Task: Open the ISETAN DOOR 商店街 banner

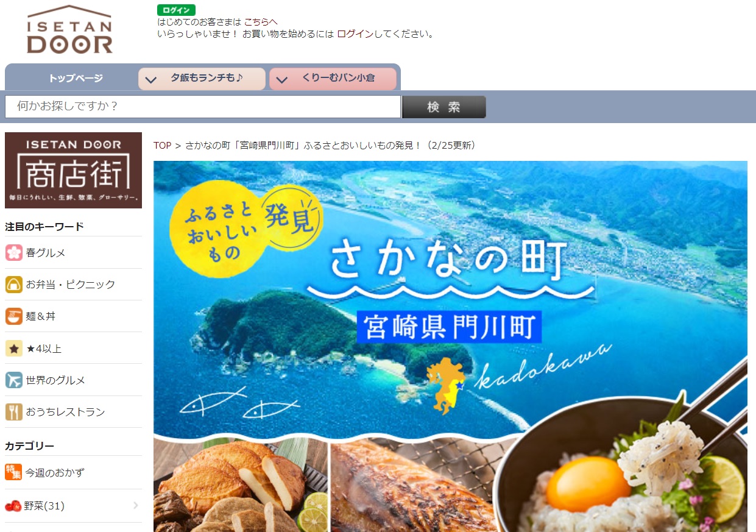Action: point(73,170)
